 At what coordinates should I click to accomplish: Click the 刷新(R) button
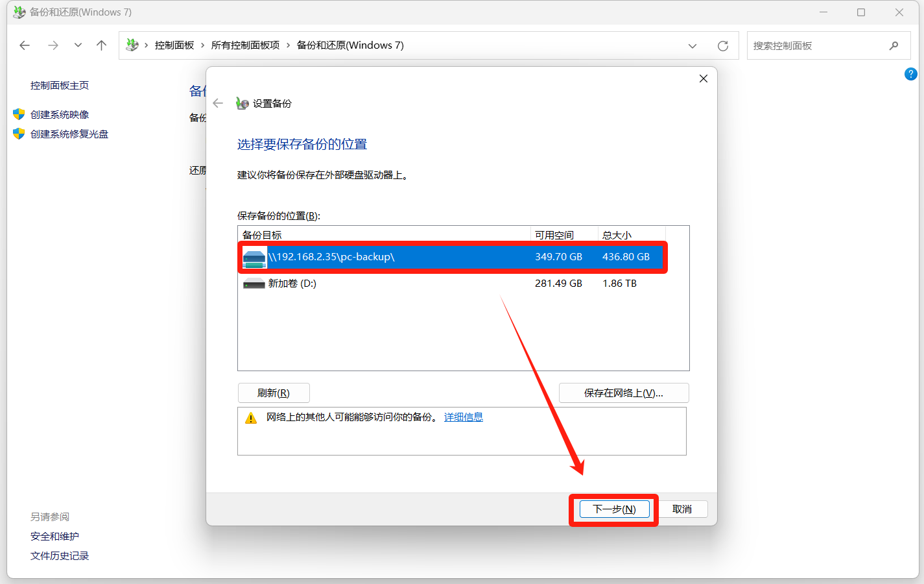tap(274, 393)
